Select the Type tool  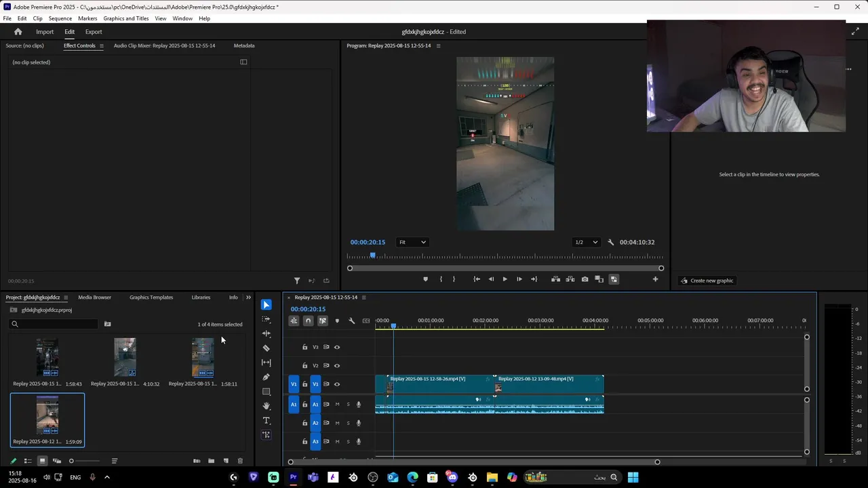[267, 420]
